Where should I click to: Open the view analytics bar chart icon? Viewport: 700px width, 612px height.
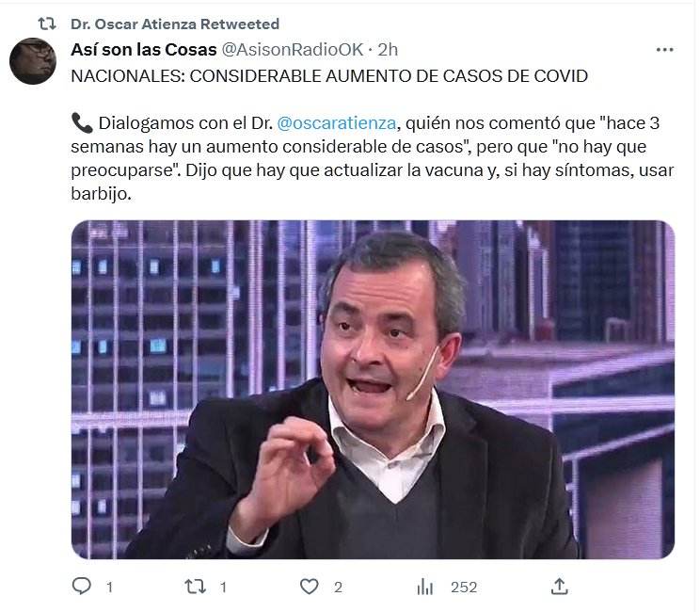coord(424,587)
